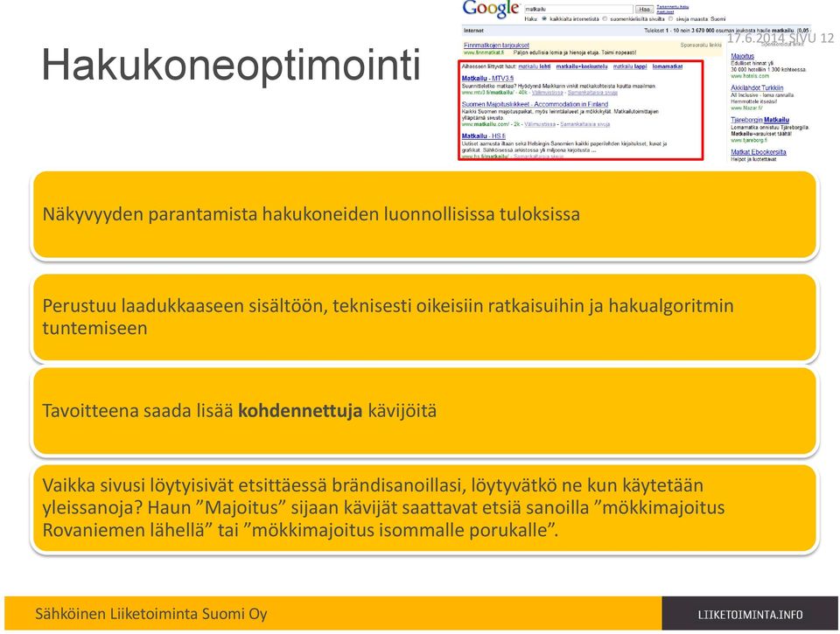This screenshot has width=840, height=634.
Task: Click "Sähköinen Liiketoiminta Suomi Oy" footer text
Action: 151,614
